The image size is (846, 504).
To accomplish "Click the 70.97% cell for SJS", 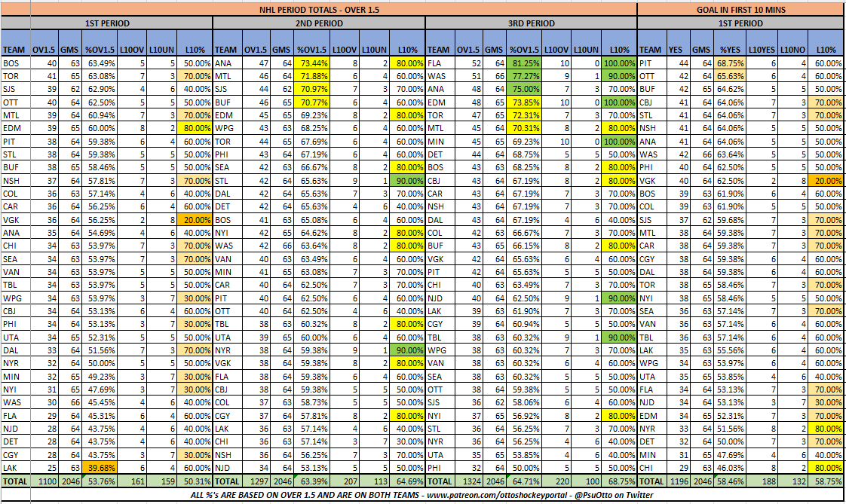I will point(311,89).
